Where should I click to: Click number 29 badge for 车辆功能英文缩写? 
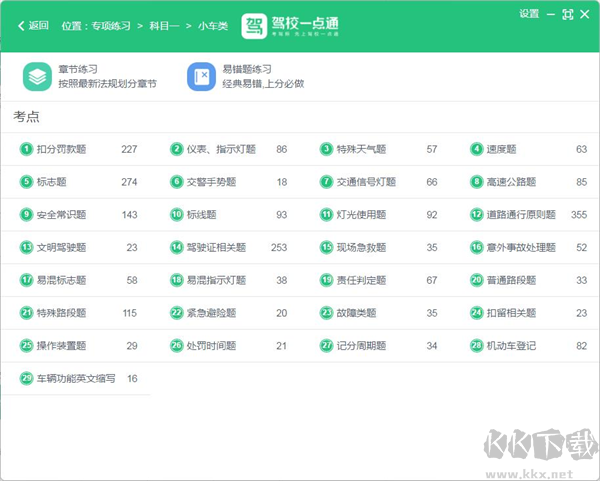pos(26,378)
